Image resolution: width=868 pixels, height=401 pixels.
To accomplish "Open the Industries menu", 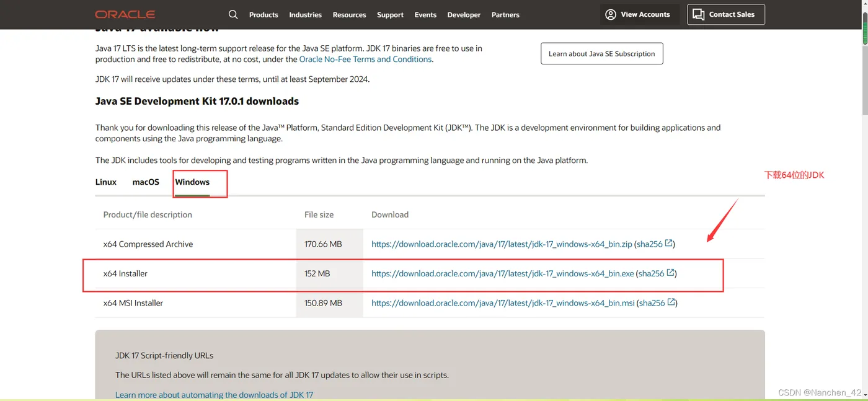I will click(305, 15).
